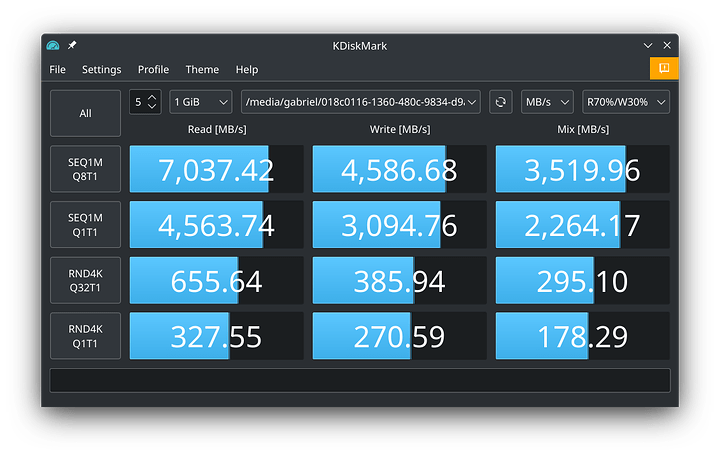This screenshot has width=720, height=456.
Task: Click the 3,094.76 write result bar
Action: pyautogui.click(x=399, y=225)
